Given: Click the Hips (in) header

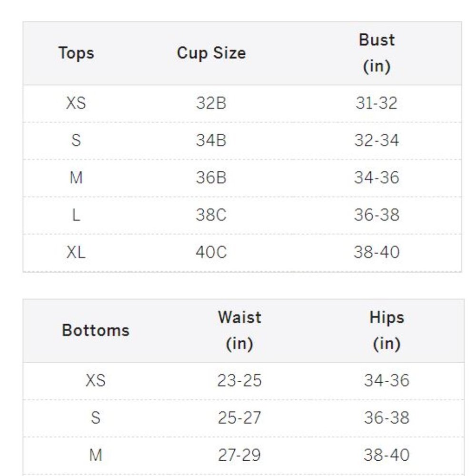Looking at the screenshot, I should (x=387, y=330).
